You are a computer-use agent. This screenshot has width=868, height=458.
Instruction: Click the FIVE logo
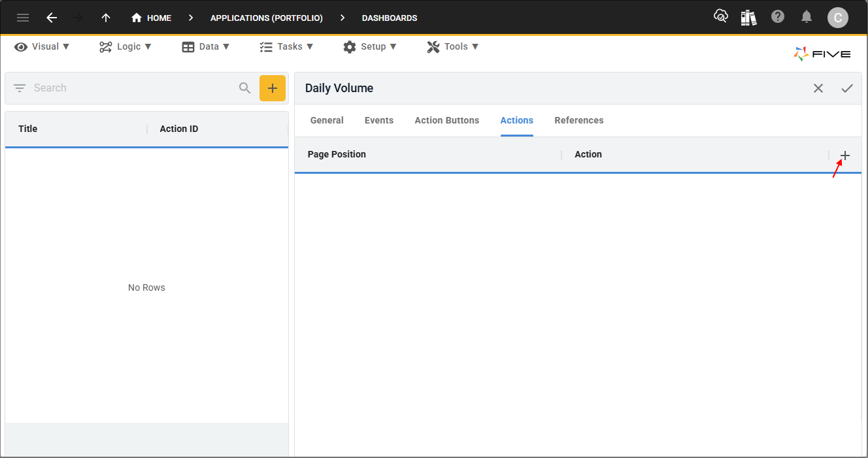pyautogui.click(x=822, y=54)
